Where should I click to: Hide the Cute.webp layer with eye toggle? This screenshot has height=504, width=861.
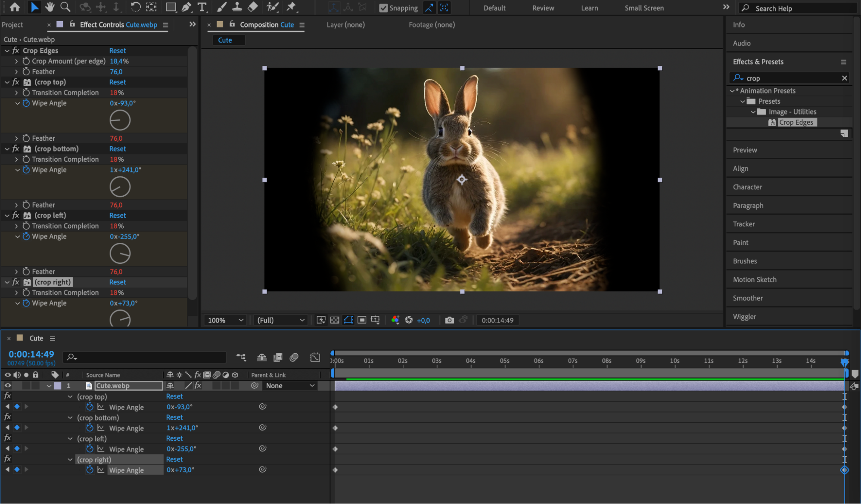tap(8, 386)
